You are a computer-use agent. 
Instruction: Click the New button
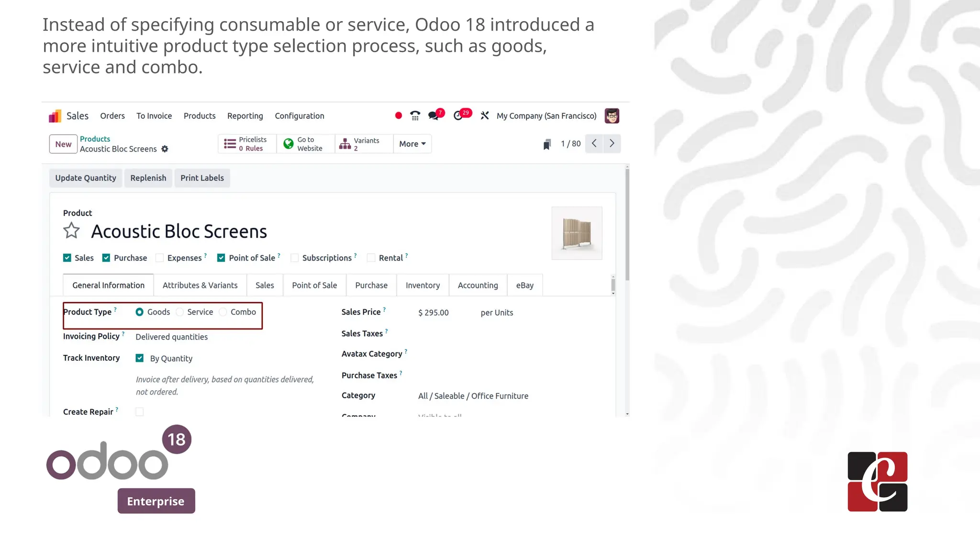[63, 144]
